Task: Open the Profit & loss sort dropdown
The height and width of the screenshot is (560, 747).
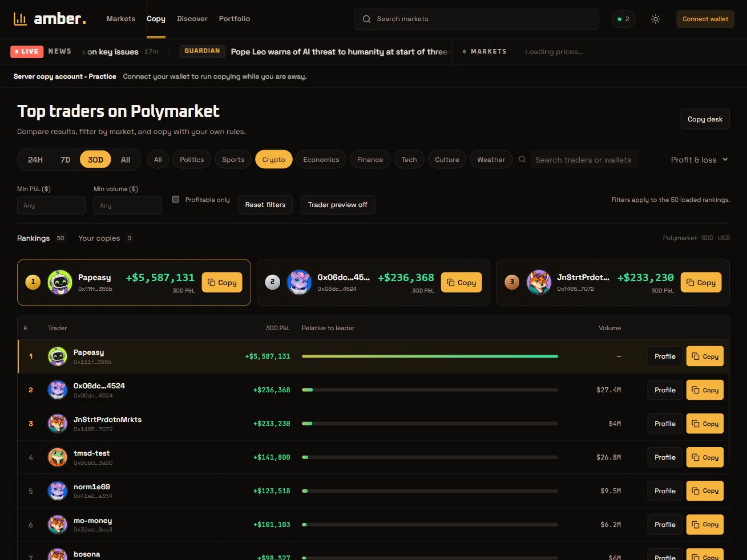Action: [700, 160]
